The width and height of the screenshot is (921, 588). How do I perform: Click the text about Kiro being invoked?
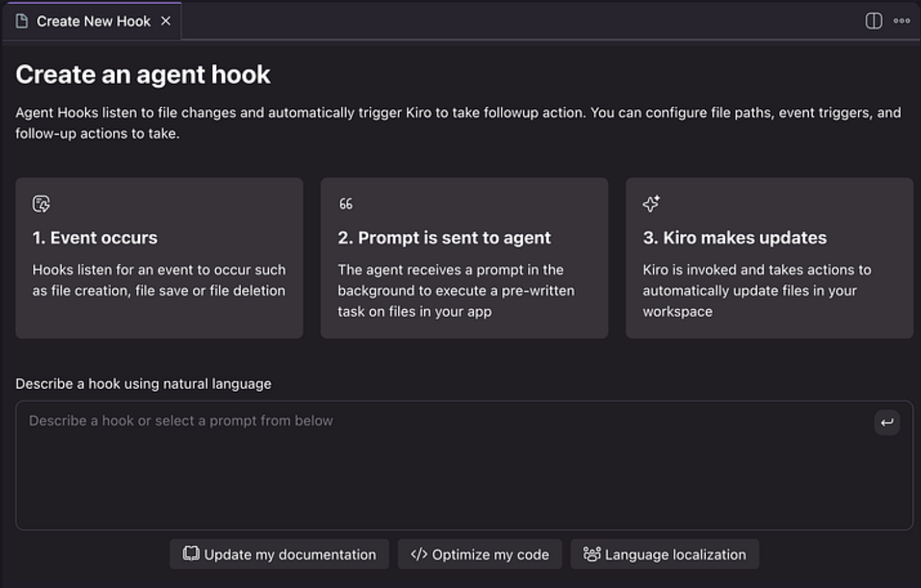point(756,290)
